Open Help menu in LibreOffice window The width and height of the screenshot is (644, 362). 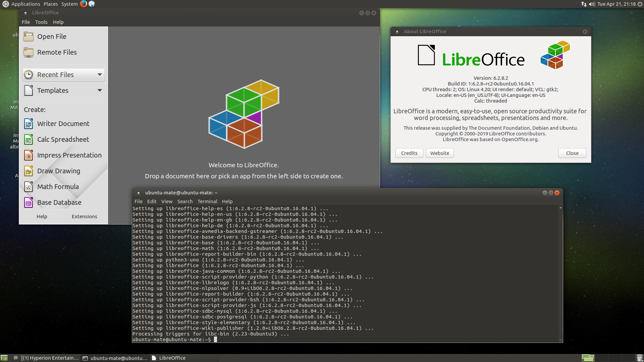58,22
